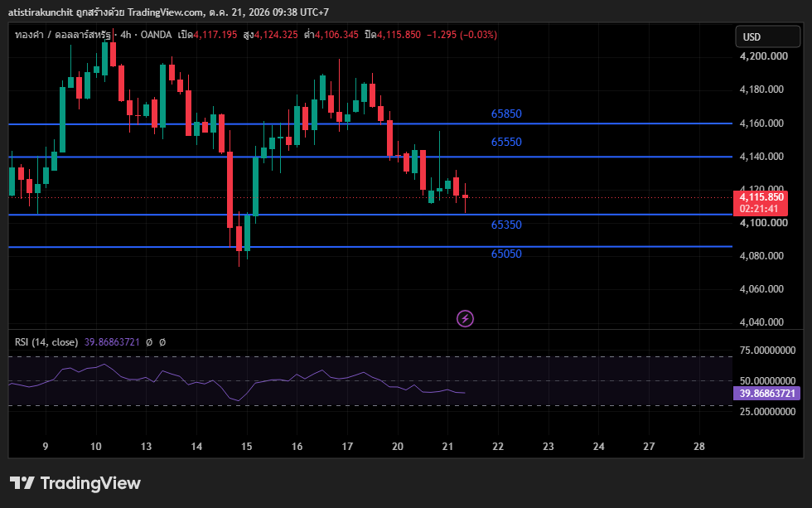The height and width of the screenshot is (508, 812).
Task: Click the RSI (14, close) indicator label
Action: 46,341
